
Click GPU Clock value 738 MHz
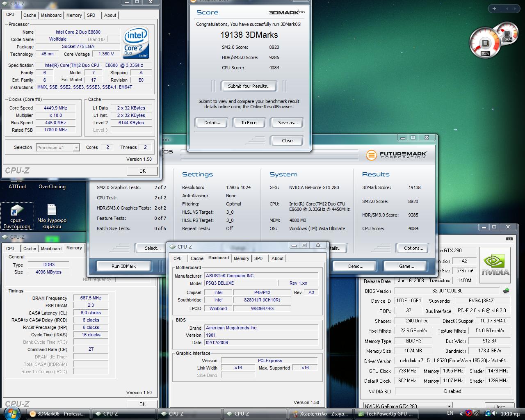point(408,371)
